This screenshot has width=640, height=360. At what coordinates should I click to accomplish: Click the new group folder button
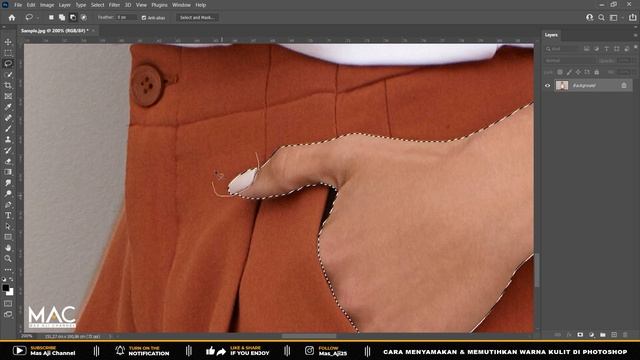tap(603, 335)
